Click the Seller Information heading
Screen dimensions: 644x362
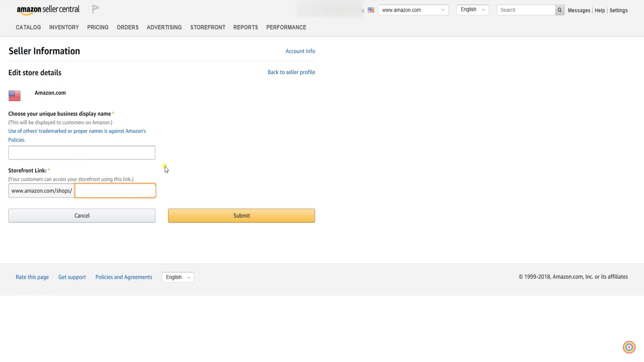[x=44, y=51]
